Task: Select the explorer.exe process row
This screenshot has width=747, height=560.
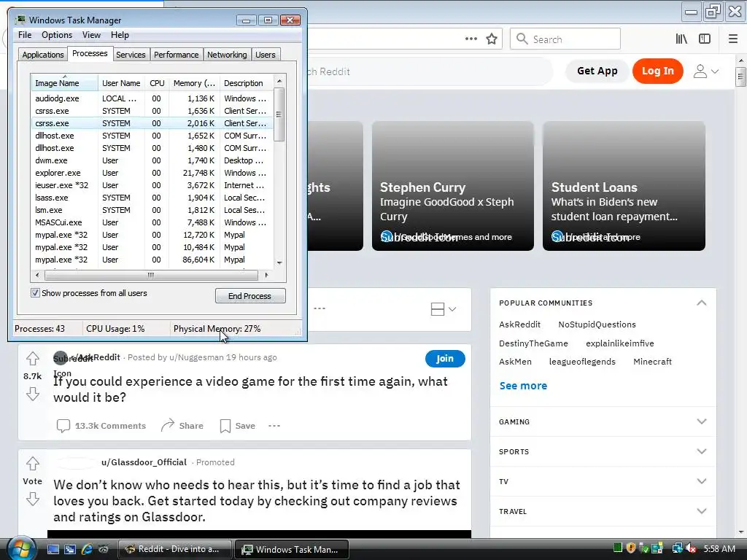Action: tap(152, 173)
